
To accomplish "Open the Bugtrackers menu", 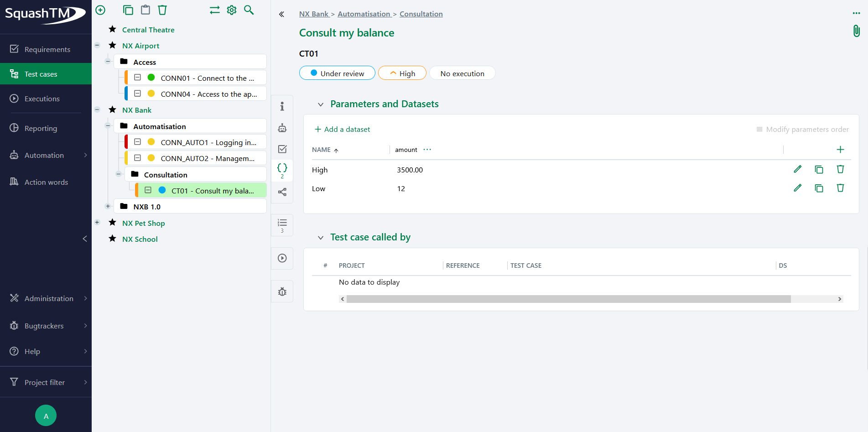I will (x=46, y=326).
